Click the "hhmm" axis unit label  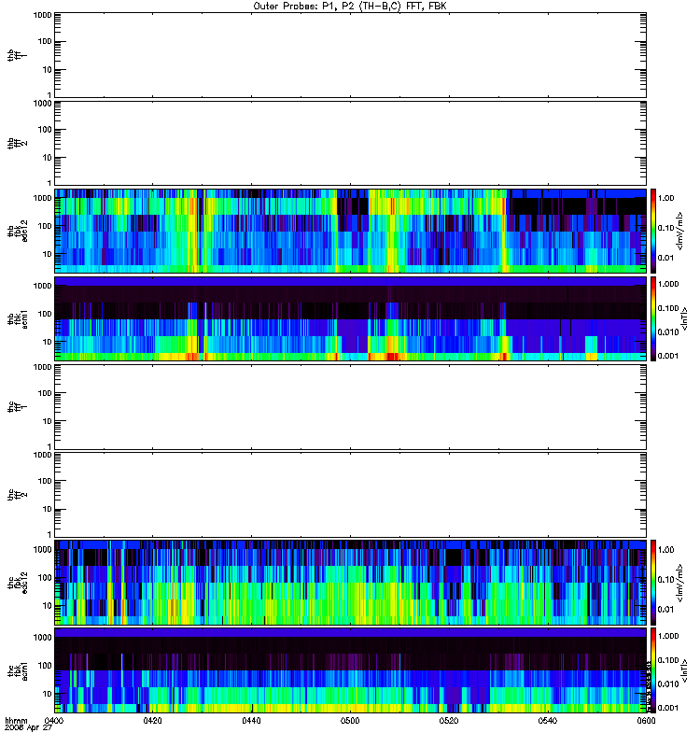(16, 721)
